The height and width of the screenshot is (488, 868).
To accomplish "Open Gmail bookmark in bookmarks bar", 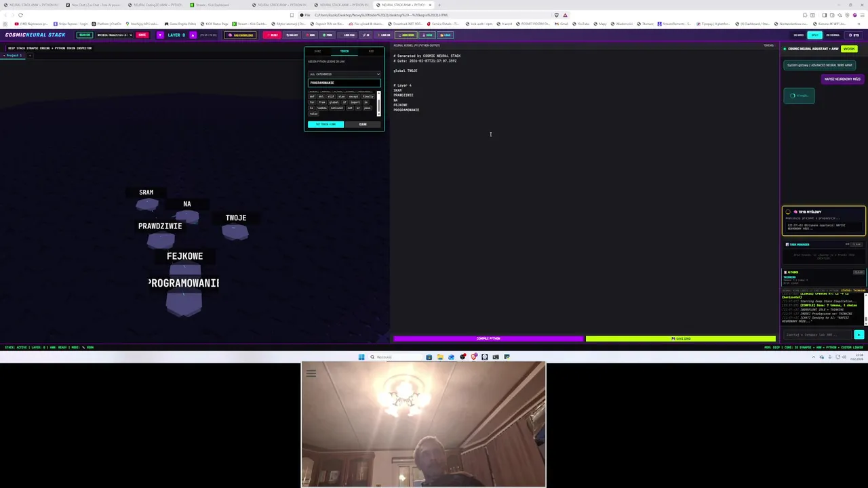I will 561,24.
